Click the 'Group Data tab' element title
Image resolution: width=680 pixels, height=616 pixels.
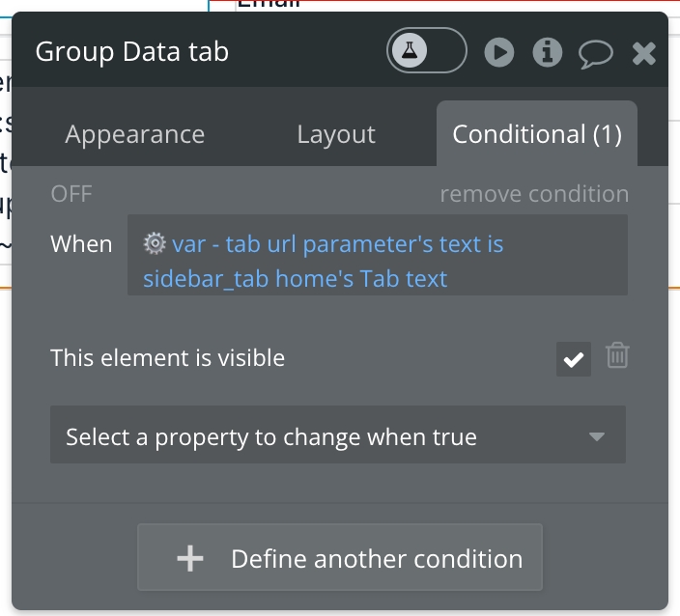click(132, 51)
